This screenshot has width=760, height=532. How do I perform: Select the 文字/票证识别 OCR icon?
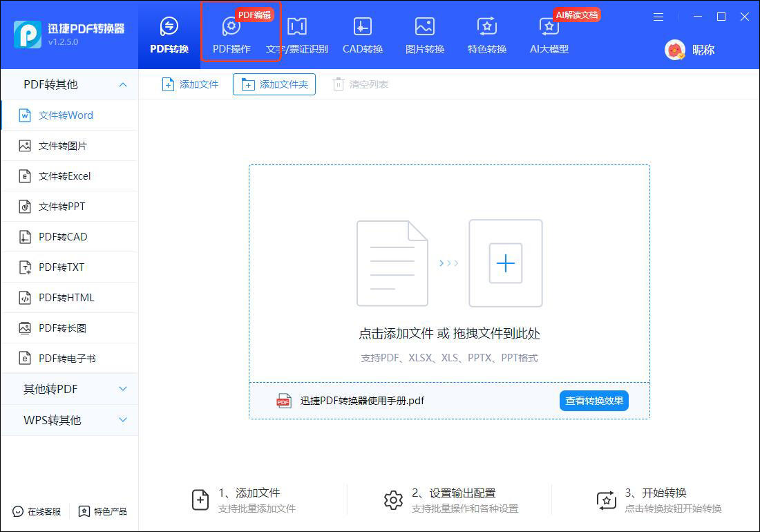(x=296, y=27)
